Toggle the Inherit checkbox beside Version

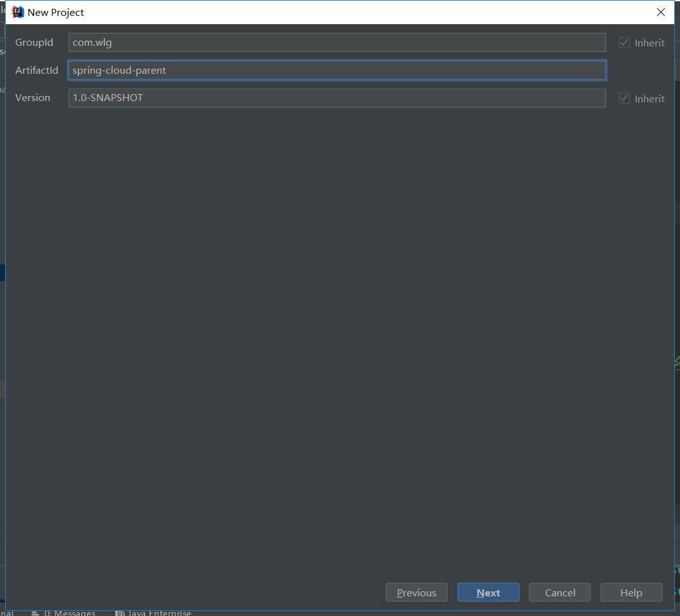(624, 99)
